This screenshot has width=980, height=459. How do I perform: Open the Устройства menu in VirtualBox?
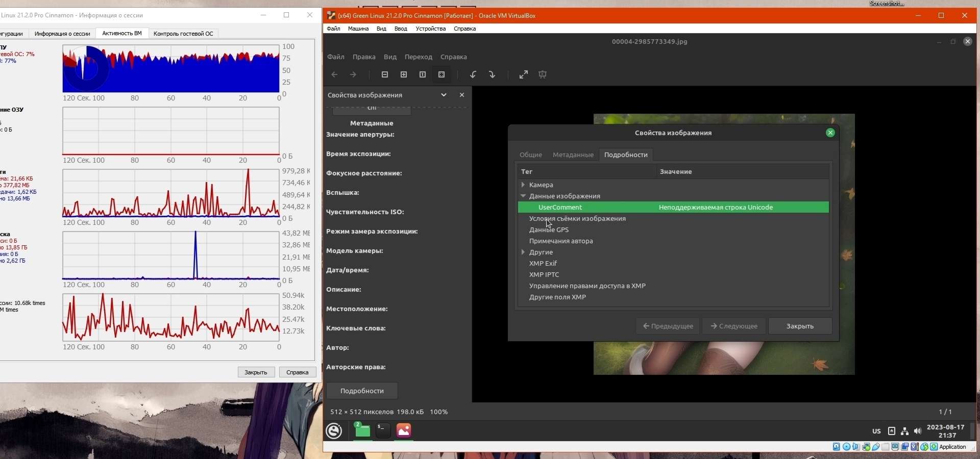tap(431, 29)
